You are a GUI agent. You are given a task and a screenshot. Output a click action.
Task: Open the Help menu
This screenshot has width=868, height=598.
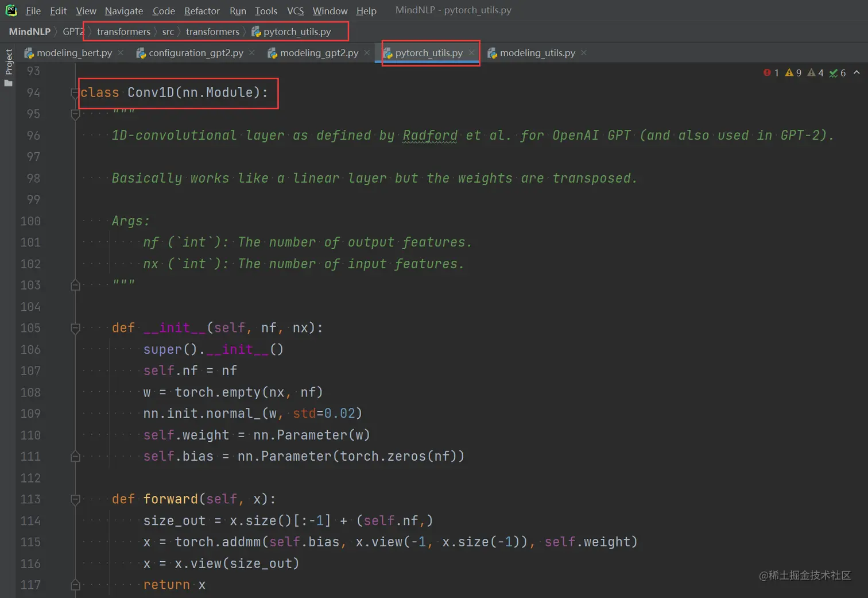click(366, 10)
